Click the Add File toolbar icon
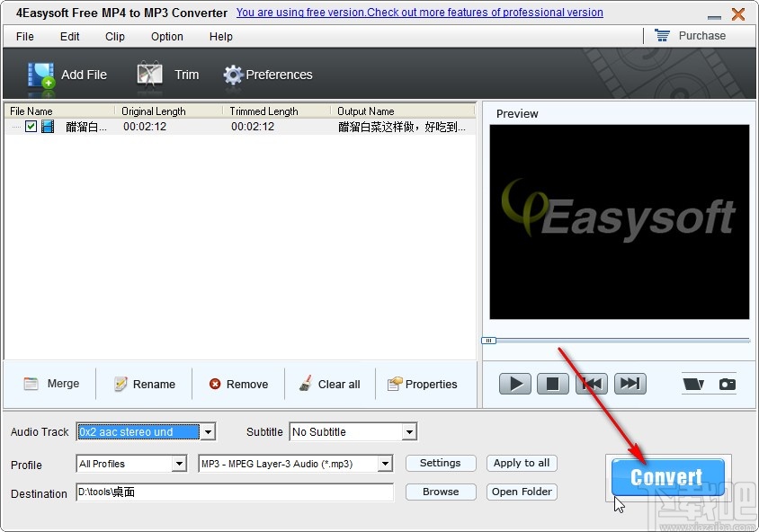Image resolution: width=759 pixels, height=532 pixels. [40, 72]
